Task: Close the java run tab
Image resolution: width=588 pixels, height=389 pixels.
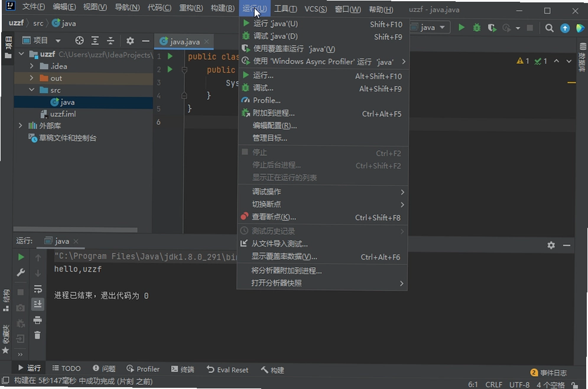Action: click(76, 241)
